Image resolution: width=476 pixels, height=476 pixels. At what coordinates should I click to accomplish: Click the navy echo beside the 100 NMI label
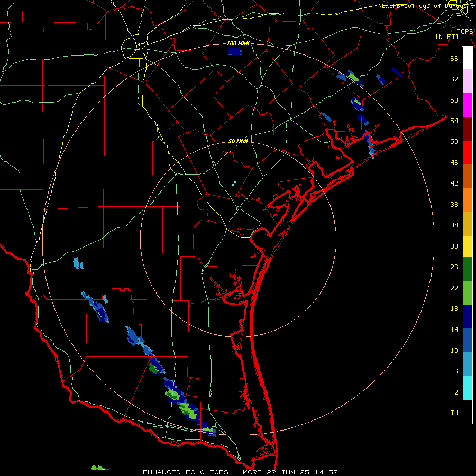pyautogui.click(x=235, y=51)
